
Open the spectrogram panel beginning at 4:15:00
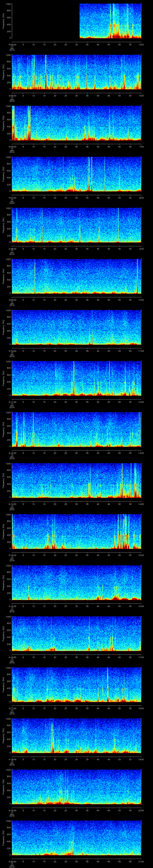(77, 583)
